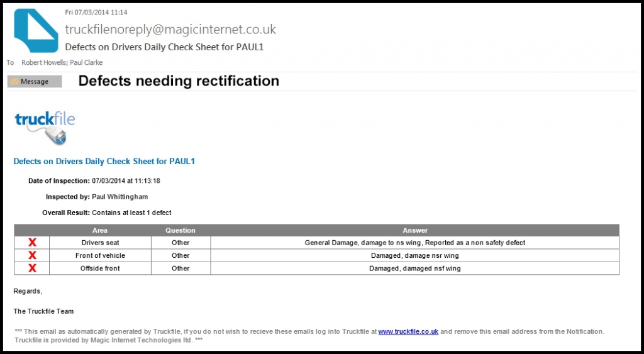Click sender address truckfilenoreply@magicinternet.co.uk
Image resolution: width=644 pixels, height=354 pixels.
[170, 29]
